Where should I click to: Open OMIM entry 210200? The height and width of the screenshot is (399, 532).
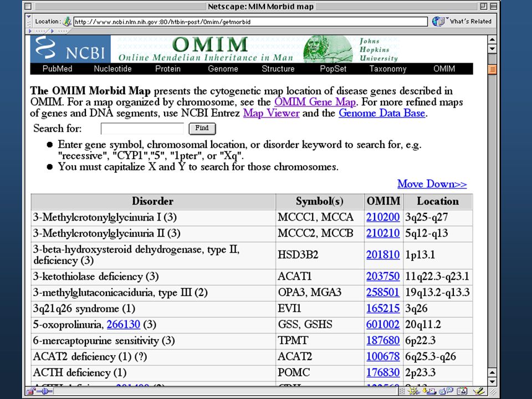(383, 217)
